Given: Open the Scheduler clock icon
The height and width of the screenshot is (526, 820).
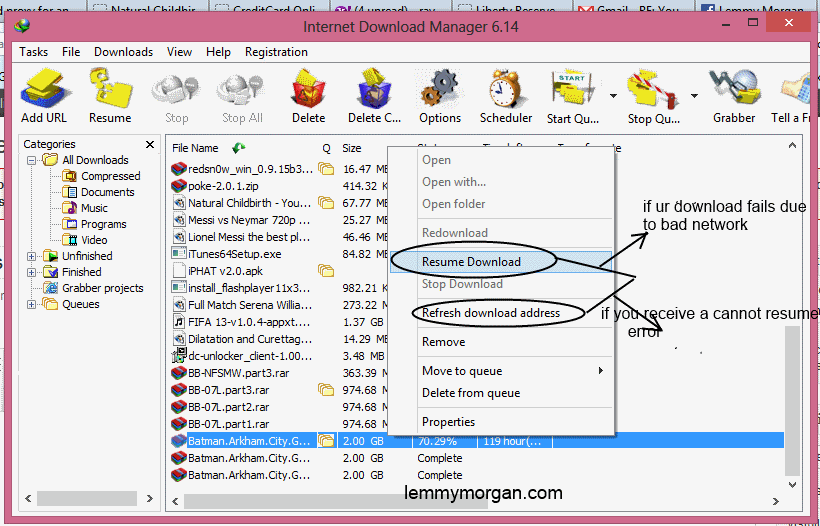Looking at the screenshot, I should pos(506,96).
